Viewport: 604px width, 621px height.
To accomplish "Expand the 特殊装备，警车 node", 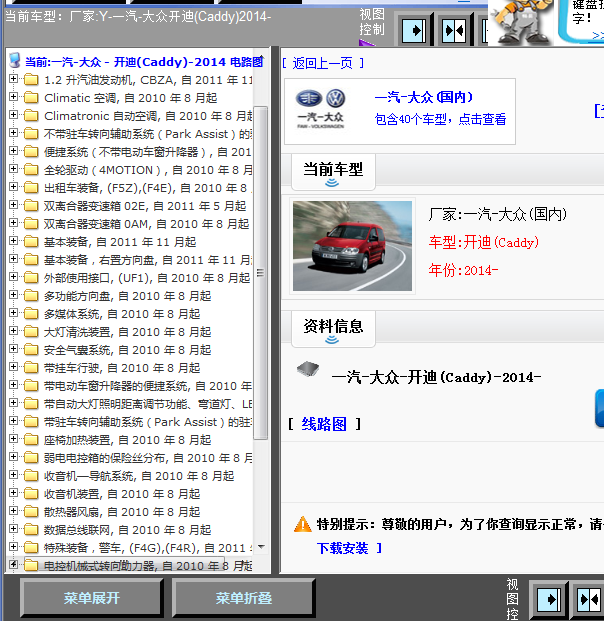I will 13,547.
